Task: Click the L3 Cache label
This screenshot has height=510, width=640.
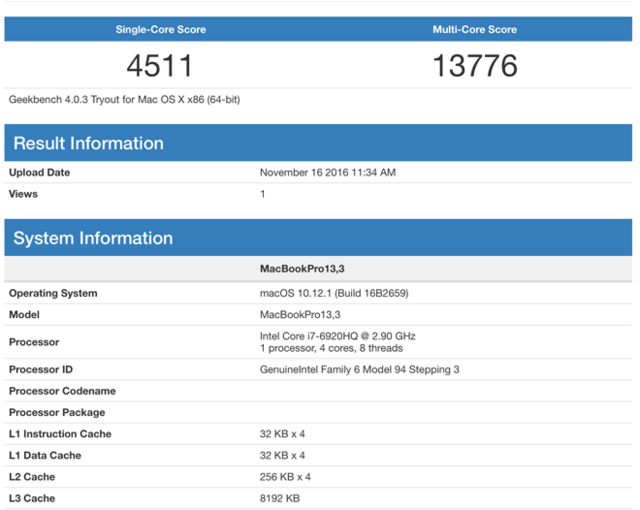Action: click(x=32, y=498)
